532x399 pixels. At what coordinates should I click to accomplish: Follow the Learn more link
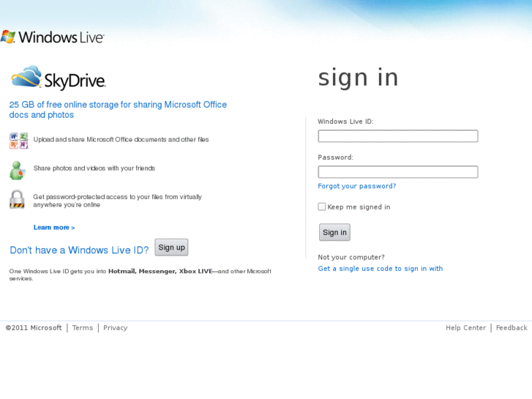coord(54,228)
